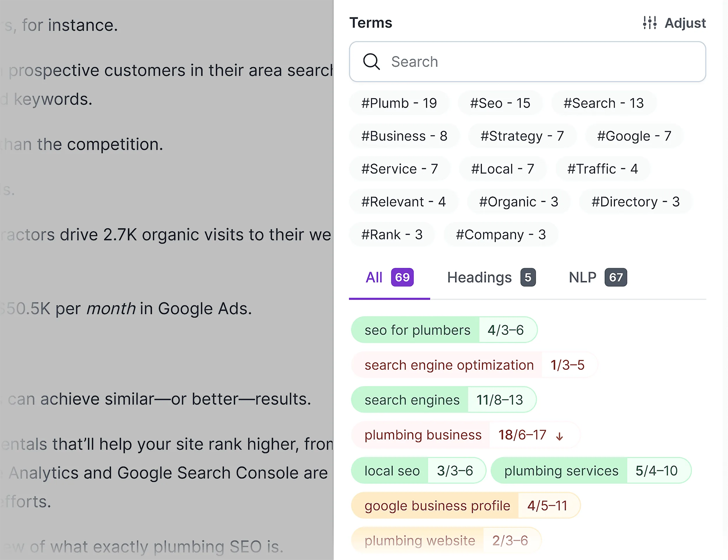
Task: Click the search magnifier icon
Action: pos(372,62)
